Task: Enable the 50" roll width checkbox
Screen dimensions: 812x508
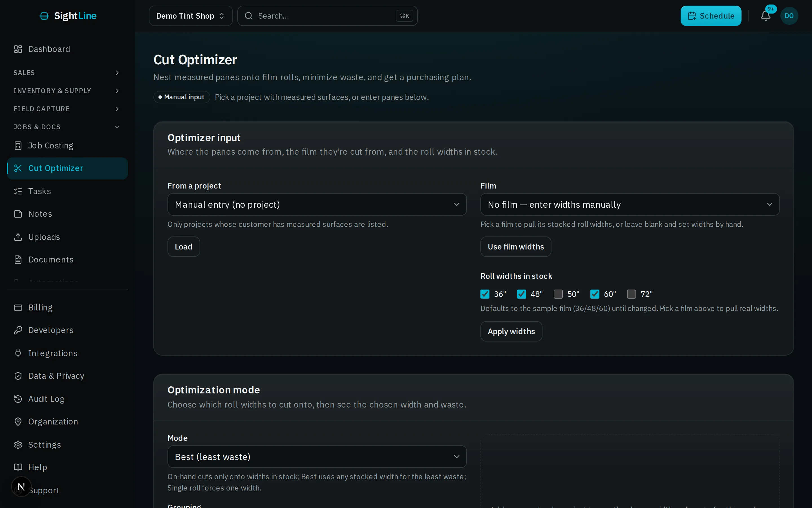Action: 558,294
